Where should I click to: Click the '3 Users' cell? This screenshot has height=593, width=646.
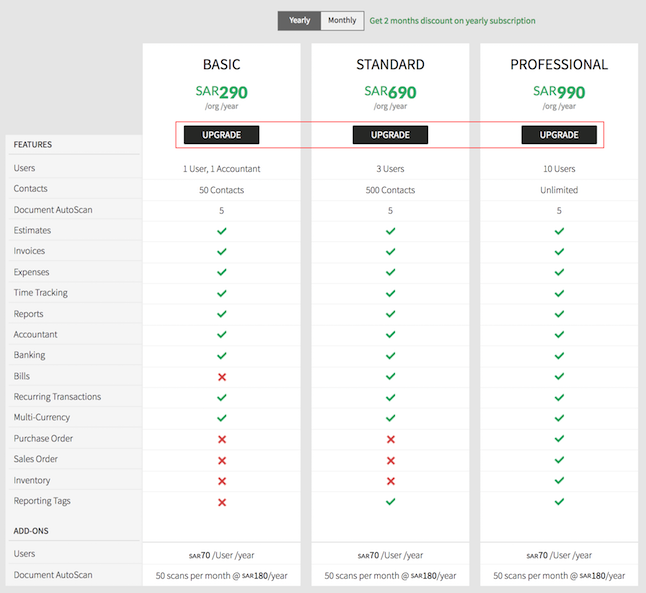390,169
